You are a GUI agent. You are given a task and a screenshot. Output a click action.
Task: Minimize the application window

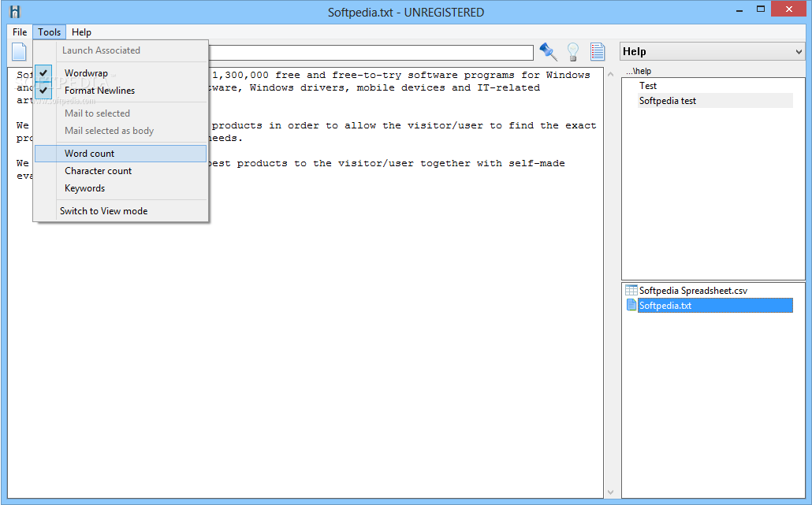click(x=740, y=9)
